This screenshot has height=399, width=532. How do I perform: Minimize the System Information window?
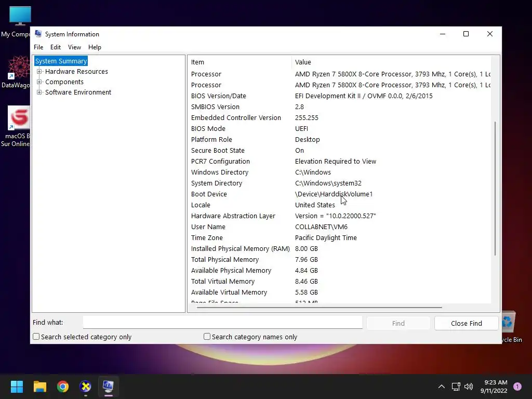click(x=443, y=34)
